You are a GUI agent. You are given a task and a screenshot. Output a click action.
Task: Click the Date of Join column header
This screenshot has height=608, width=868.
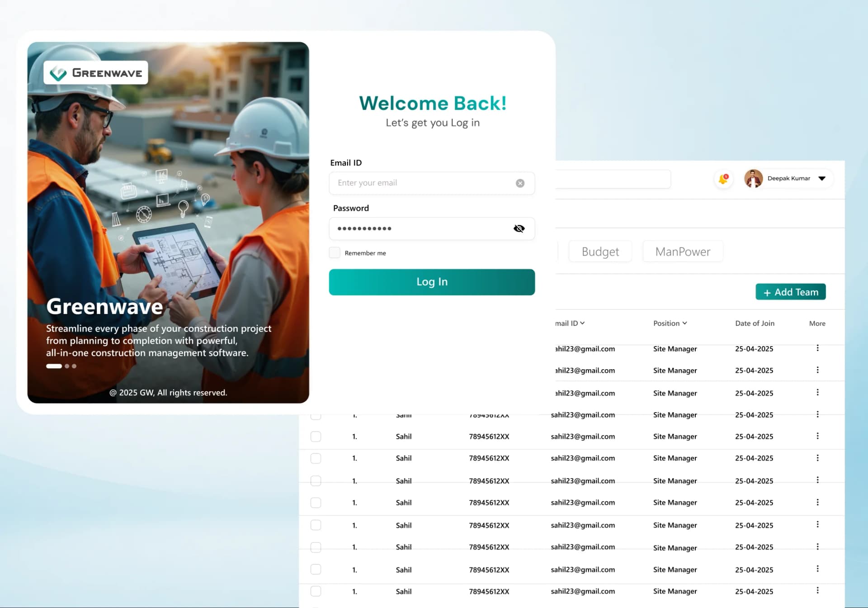[x=755, y=323]
